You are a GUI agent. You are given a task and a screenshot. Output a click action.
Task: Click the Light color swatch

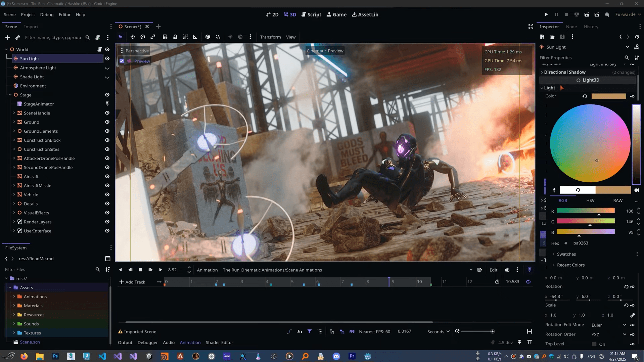608,96
